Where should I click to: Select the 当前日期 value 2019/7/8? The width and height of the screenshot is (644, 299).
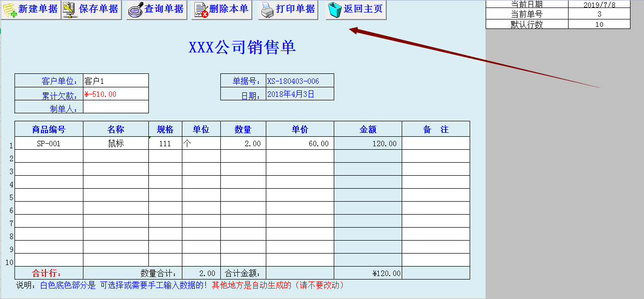click(599, 4)
